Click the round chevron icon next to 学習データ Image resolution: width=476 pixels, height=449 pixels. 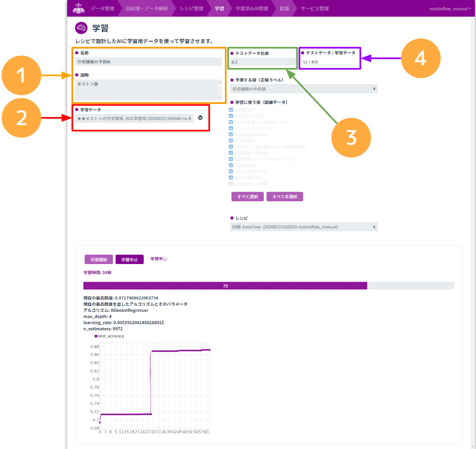tap(200, 118)
